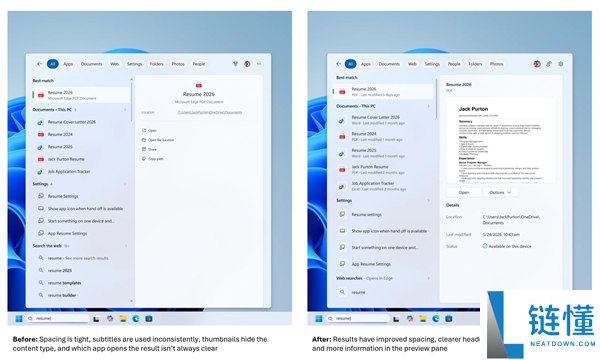Click the Start button on the Before taskbar

click(19, 319)
